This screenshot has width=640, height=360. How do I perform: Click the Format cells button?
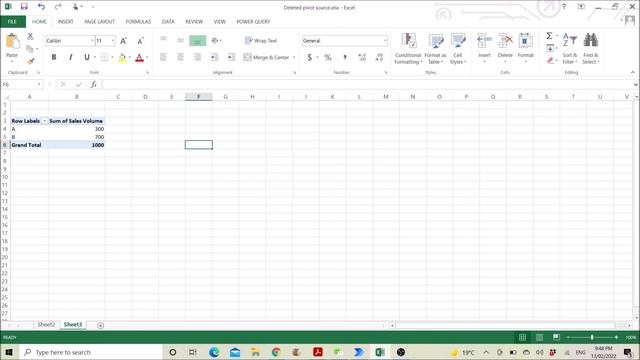click(526, 48)
